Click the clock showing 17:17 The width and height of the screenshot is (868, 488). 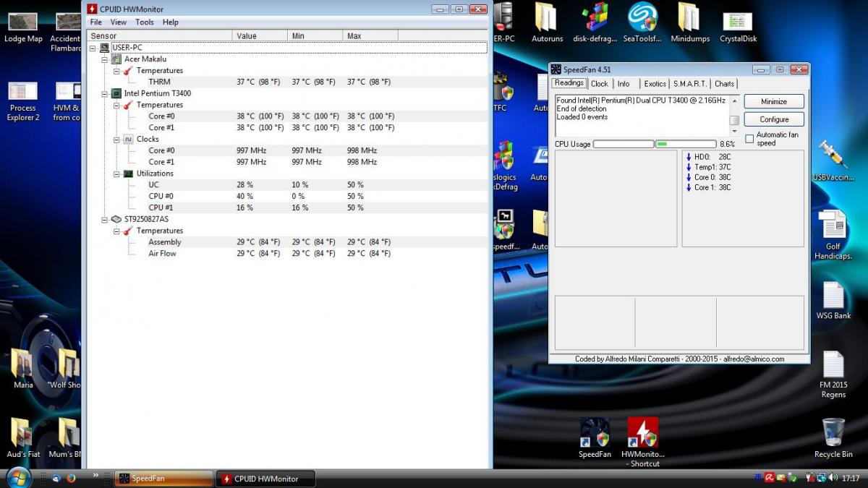coord(851,478)
